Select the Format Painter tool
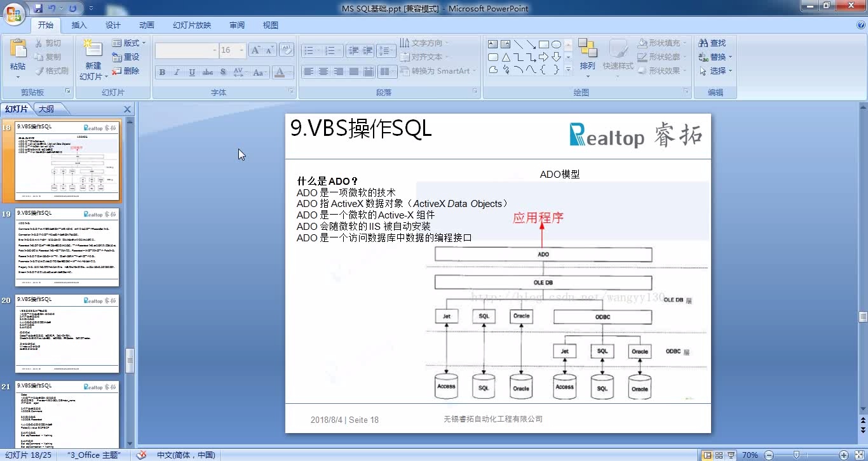868x461 pixels. (x=51, y=70)
